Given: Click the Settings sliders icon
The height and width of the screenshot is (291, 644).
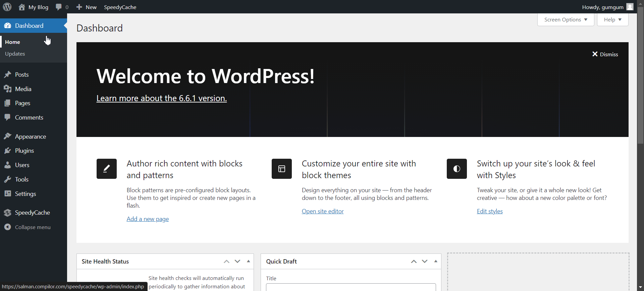Looking at the screenshot, I should coord(8,194).
